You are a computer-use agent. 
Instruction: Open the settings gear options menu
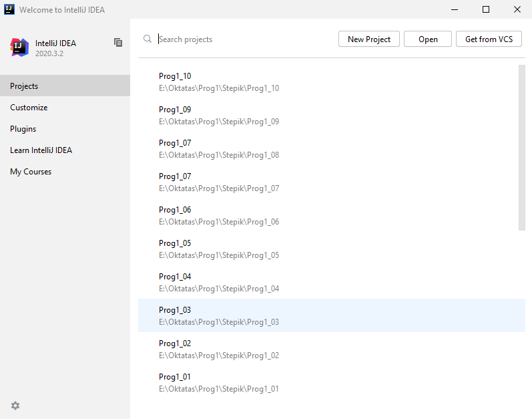15,406
